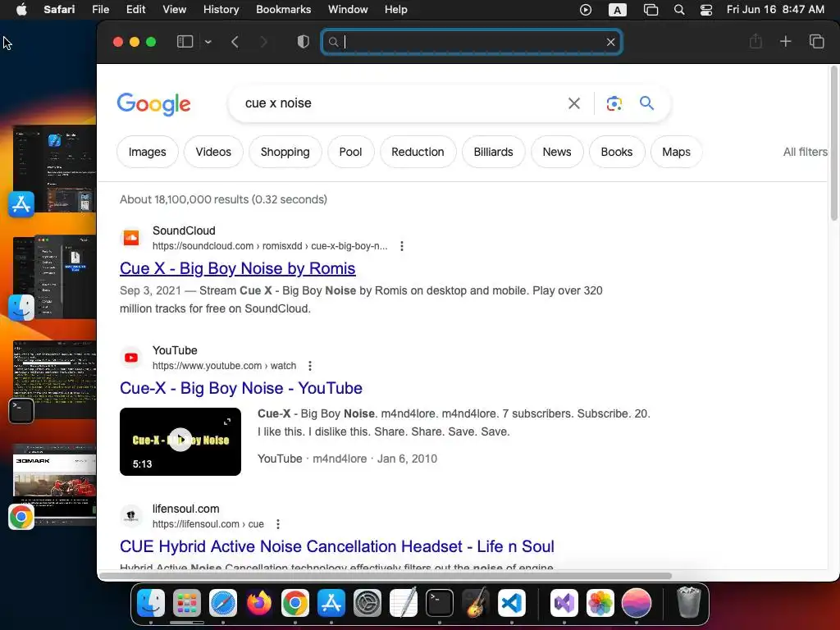Click the horizontal scrollbar at page bottom
Image resolution: width=840 pixels, height=630 pixels.
386,576
